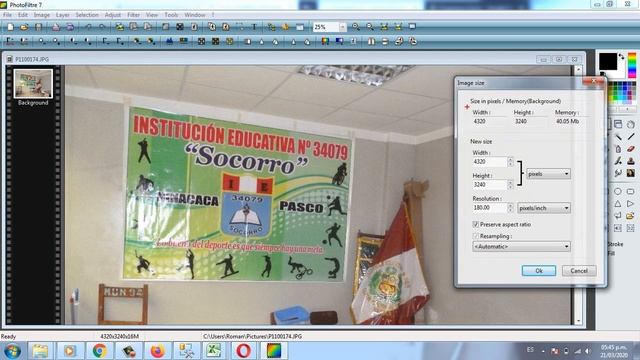Save the image with the floppy disk icon
This screenshot has height=360, width=640.
(x=38, y=27)
